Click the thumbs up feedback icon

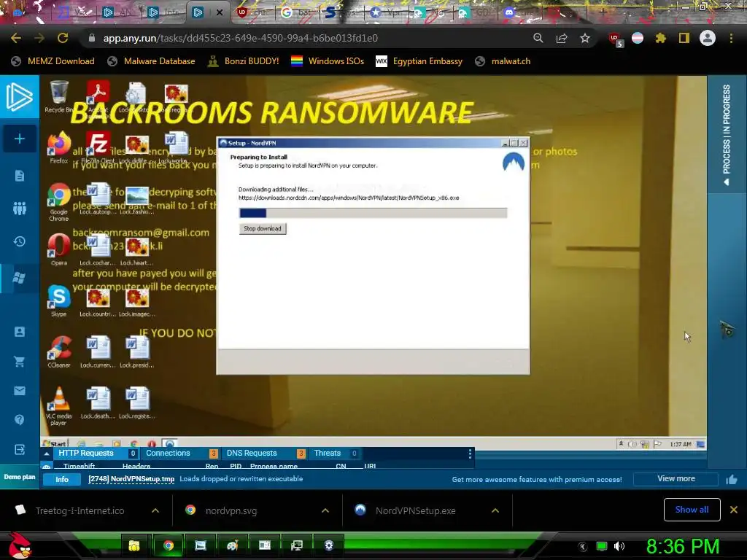(x=732, y=480)
